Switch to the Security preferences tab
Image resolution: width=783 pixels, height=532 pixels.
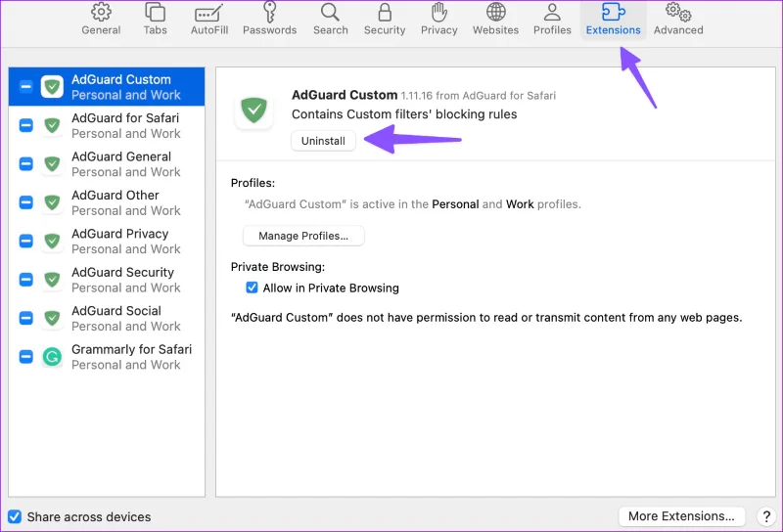pyautogui.click(x=385, y=20)
